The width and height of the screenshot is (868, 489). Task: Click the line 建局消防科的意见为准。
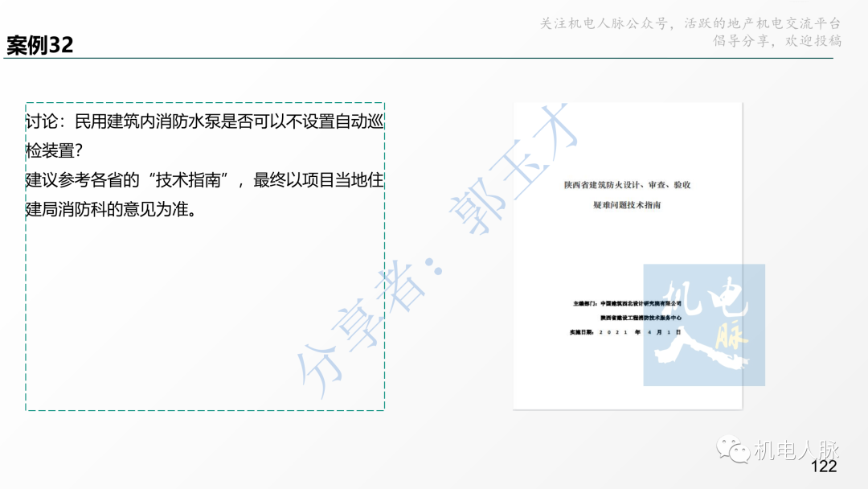coord(111,209)
